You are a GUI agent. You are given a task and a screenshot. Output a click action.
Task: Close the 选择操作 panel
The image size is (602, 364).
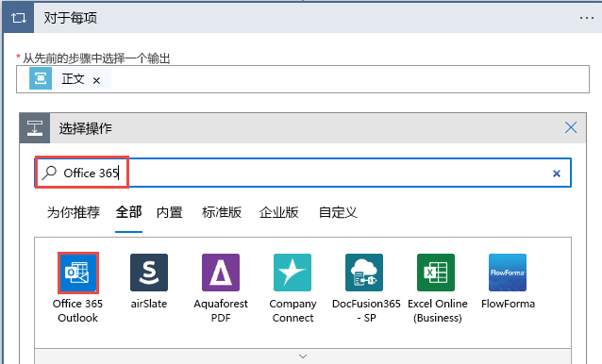571,127
